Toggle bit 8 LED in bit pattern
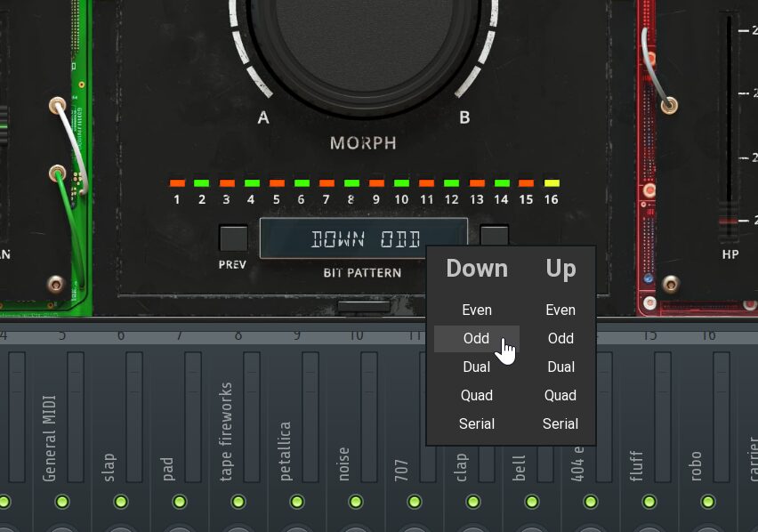758x532 pixels. point(352,183)
